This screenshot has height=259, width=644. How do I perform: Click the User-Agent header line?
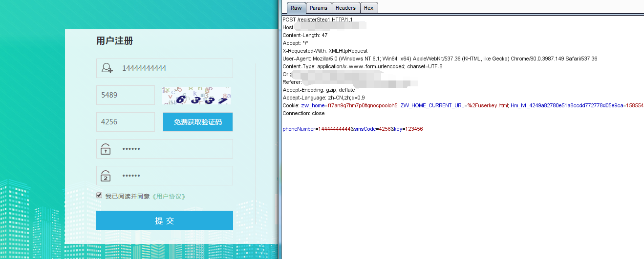tap(440, 59)
